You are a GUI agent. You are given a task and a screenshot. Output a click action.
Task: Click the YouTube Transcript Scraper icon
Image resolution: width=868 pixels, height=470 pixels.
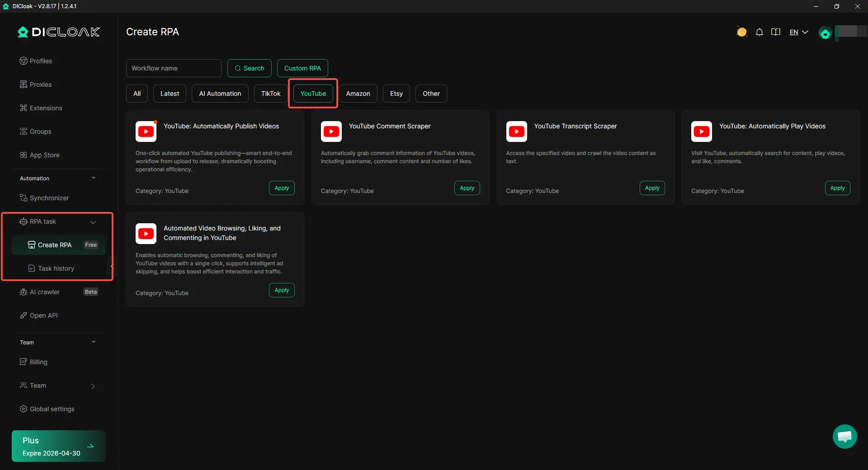[x=517, y=132]
